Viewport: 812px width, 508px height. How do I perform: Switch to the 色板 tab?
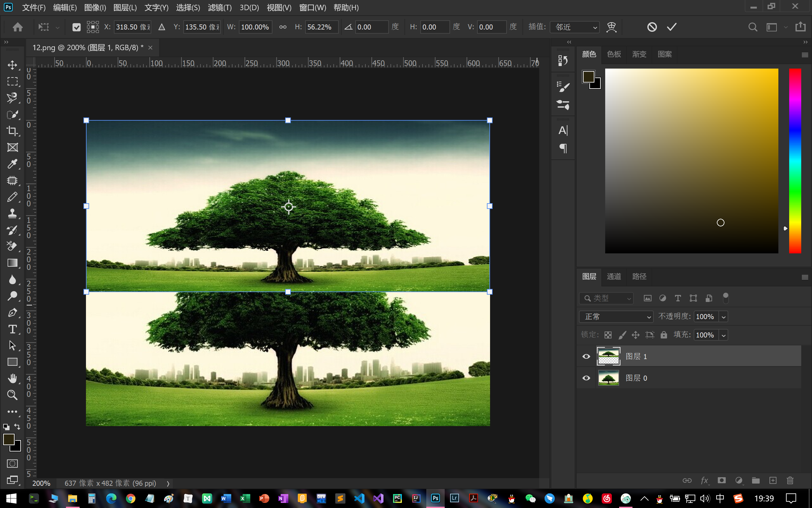(614, 54)
